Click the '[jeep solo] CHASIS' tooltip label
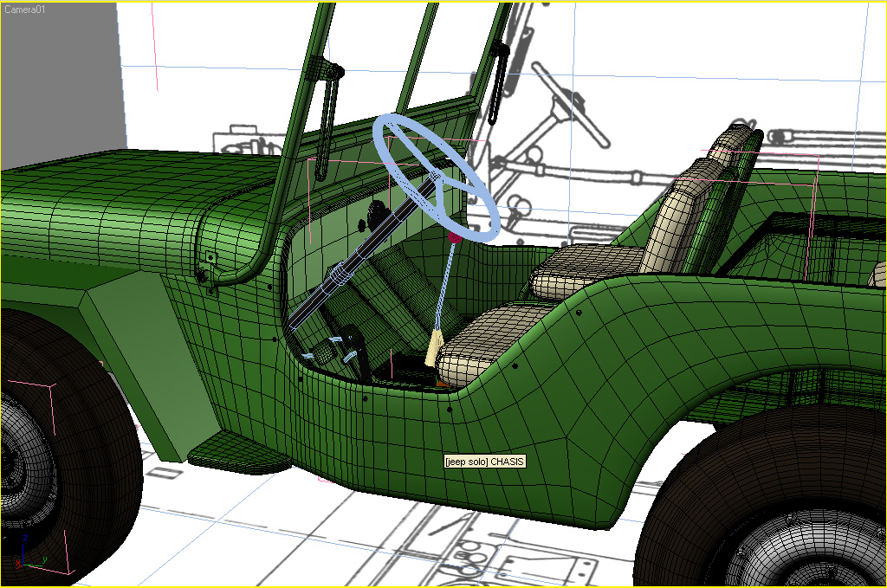Screen dimensions: 887x588 [485, 462]
